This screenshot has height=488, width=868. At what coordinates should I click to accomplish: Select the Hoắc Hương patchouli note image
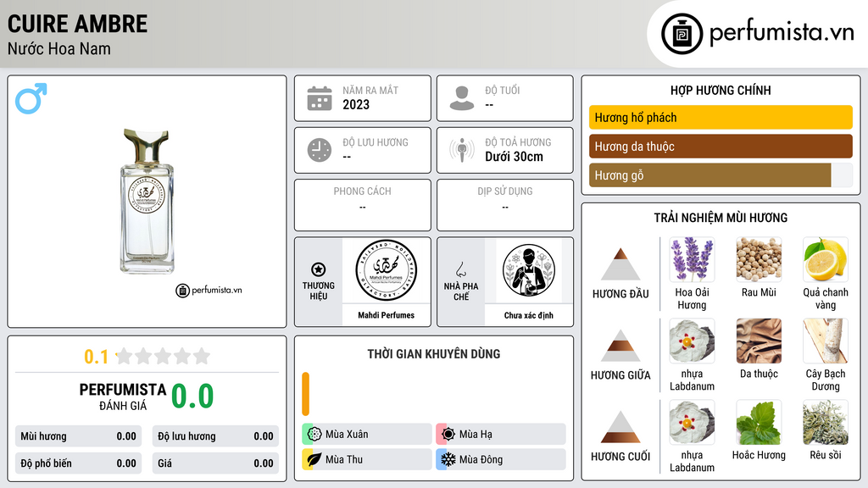coord(759,422)
